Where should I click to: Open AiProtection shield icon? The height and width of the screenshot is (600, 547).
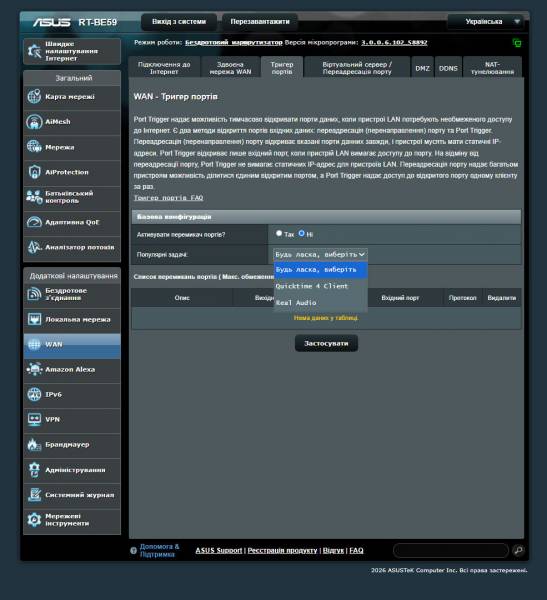coord(34,172)
